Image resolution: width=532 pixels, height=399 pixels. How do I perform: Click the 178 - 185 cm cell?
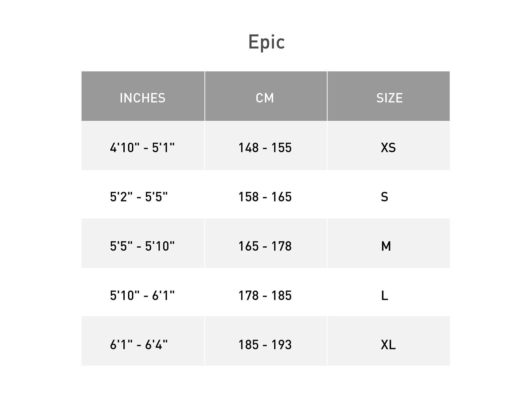265,295
